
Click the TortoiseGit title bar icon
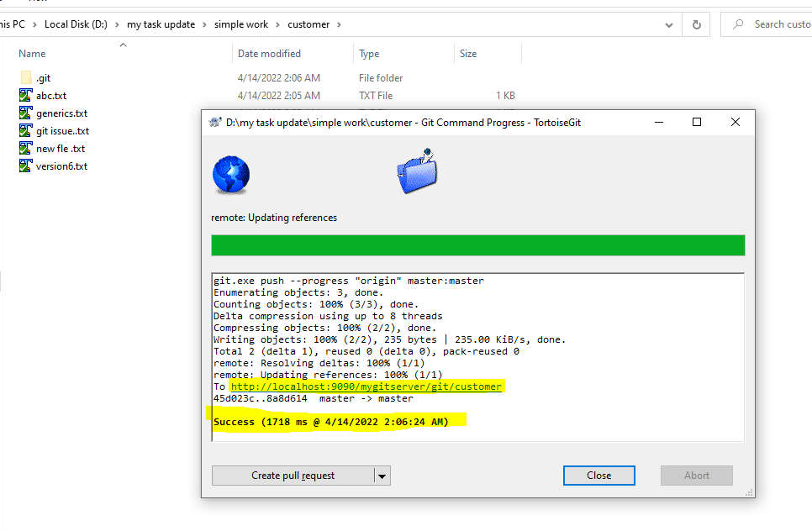[215, 122]
